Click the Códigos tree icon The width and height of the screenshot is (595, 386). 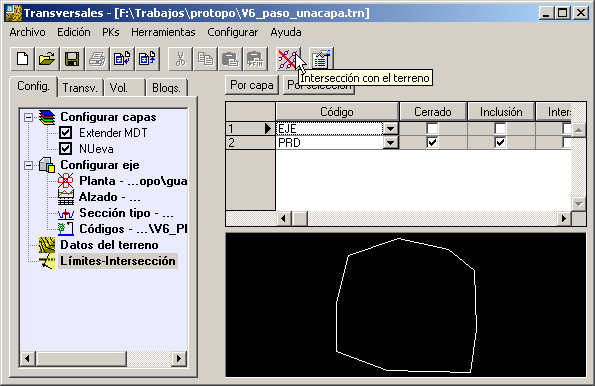(66, 229)
